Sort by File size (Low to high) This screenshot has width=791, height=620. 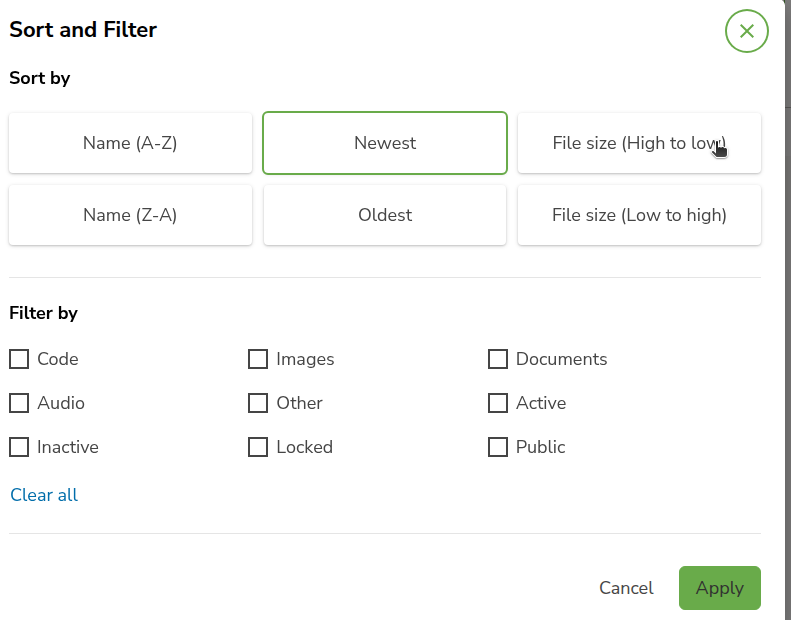[x=639, y=215]
